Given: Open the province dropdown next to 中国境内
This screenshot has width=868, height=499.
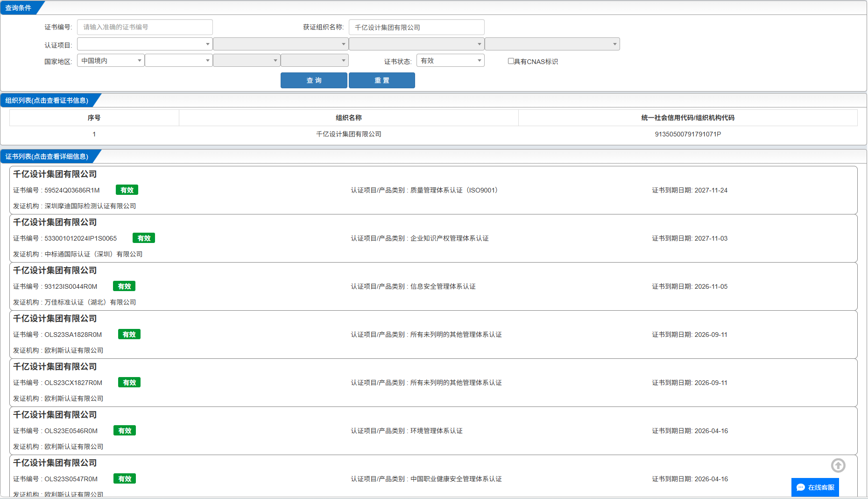Looking at the screenshot, I should click(179, 60).
